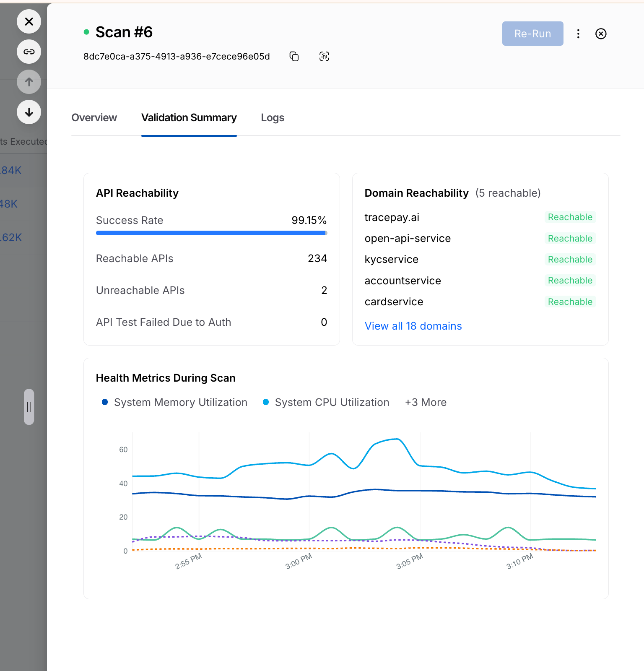Go to next scan with down arrow
This screenshot has width=644, height=671.
(x=29, y=112)
